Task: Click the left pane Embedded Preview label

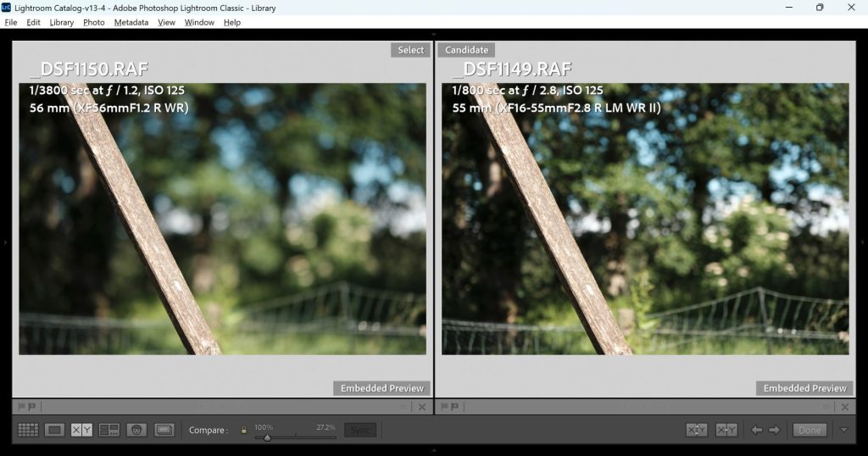Action: (x=382, y=388)
